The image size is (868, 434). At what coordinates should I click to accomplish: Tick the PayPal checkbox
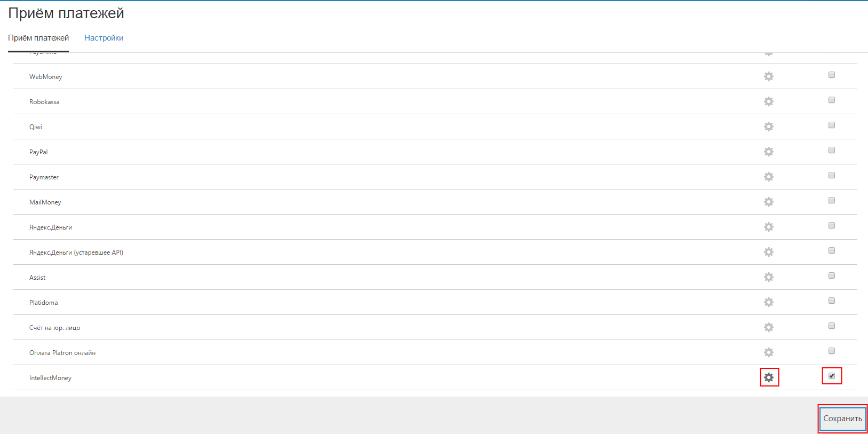(831, 150)
